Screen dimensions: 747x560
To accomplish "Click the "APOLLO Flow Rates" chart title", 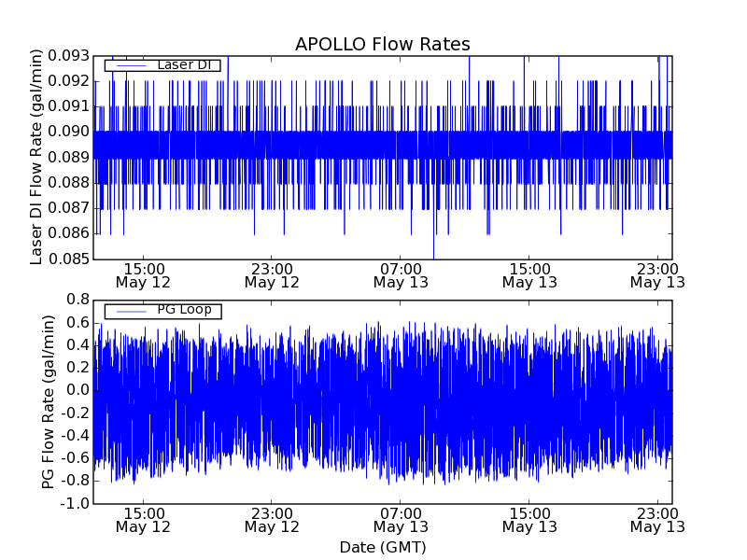I will 382,45.
